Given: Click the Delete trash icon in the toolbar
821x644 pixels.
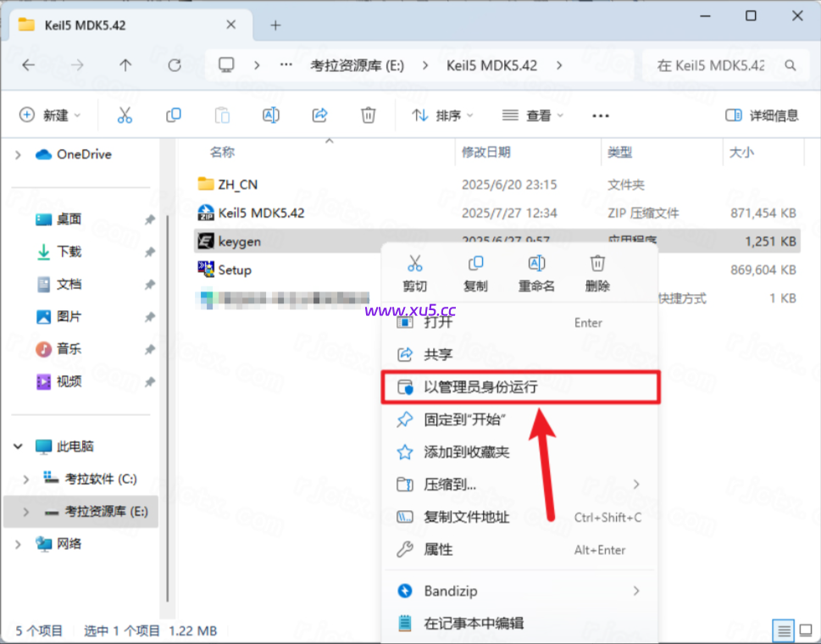Looking at the screenshot, I should coord(368,114).
